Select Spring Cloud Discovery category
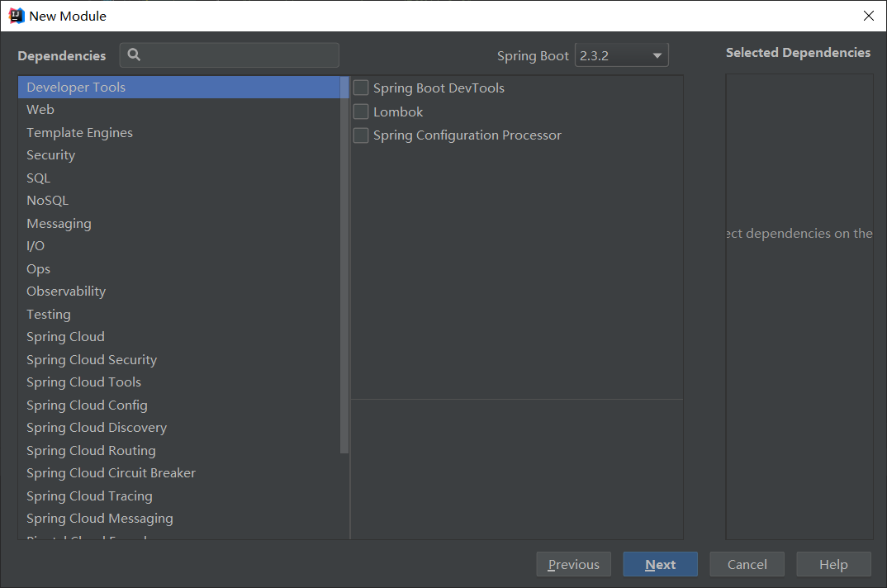This screenshot has height=588, width=887. [x=179, y=428]
